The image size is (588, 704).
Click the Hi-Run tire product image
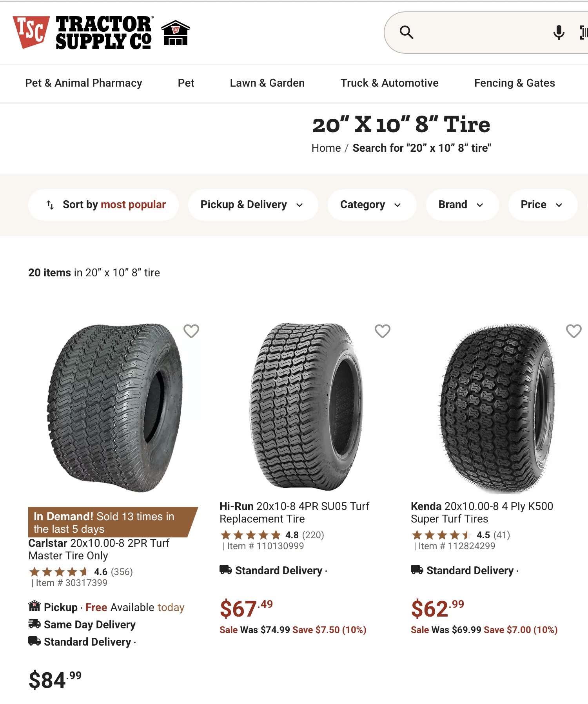[306, 406]
